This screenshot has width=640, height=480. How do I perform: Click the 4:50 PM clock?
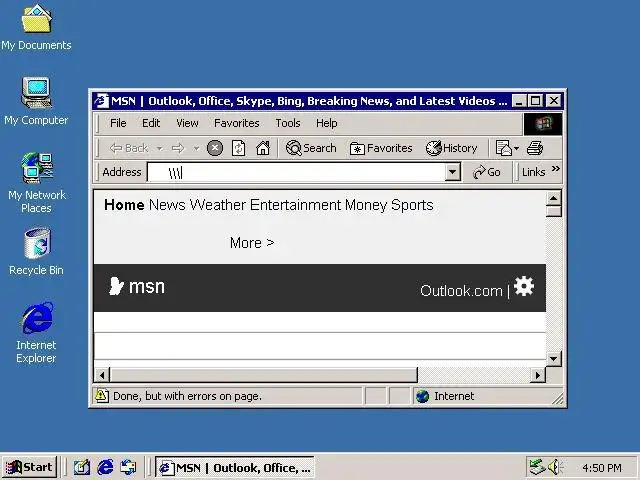pyautogui.click(x=602, y=468)
